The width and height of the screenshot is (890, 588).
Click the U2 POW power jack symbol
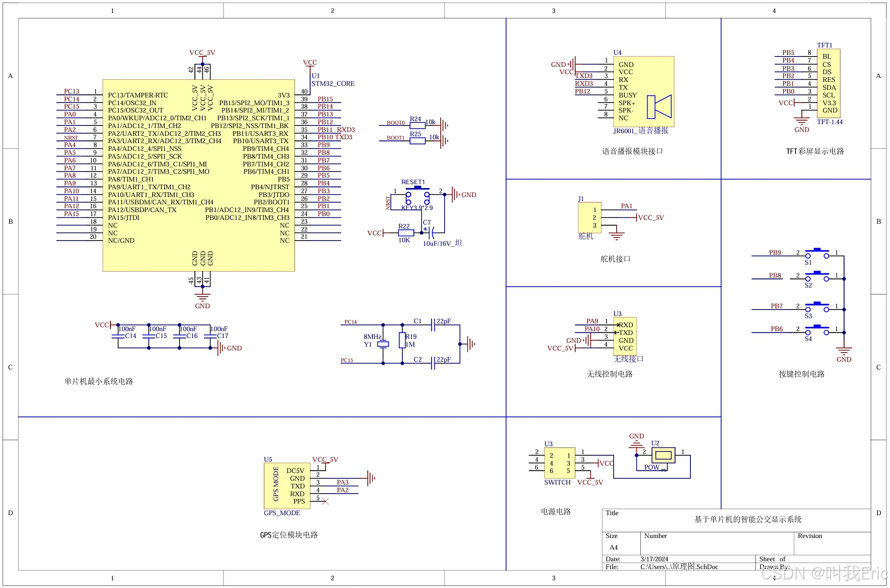coord(663,455)
